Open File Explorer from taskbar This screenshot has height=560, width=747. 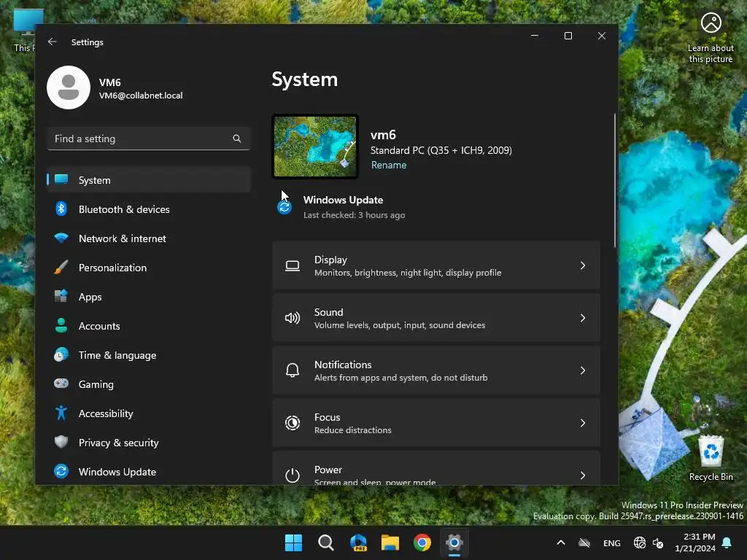(x=390, y=542)
